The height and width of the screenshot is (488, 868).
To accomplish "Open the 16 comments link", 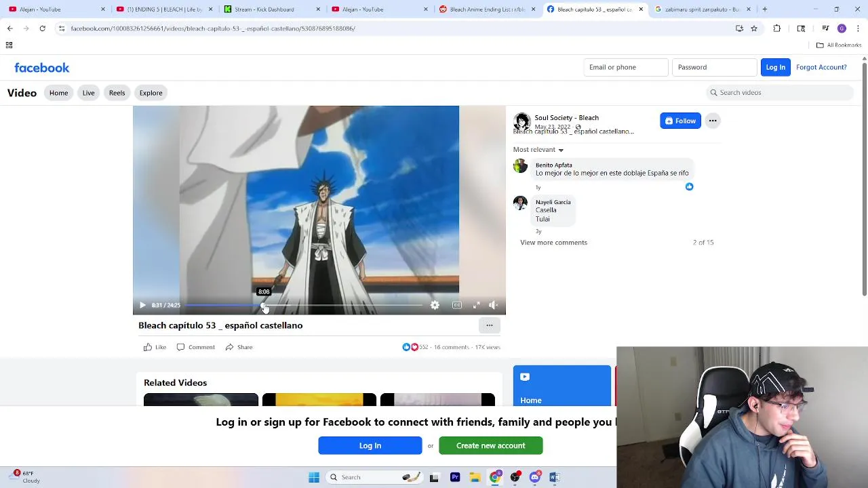I will tap(451, 347).
